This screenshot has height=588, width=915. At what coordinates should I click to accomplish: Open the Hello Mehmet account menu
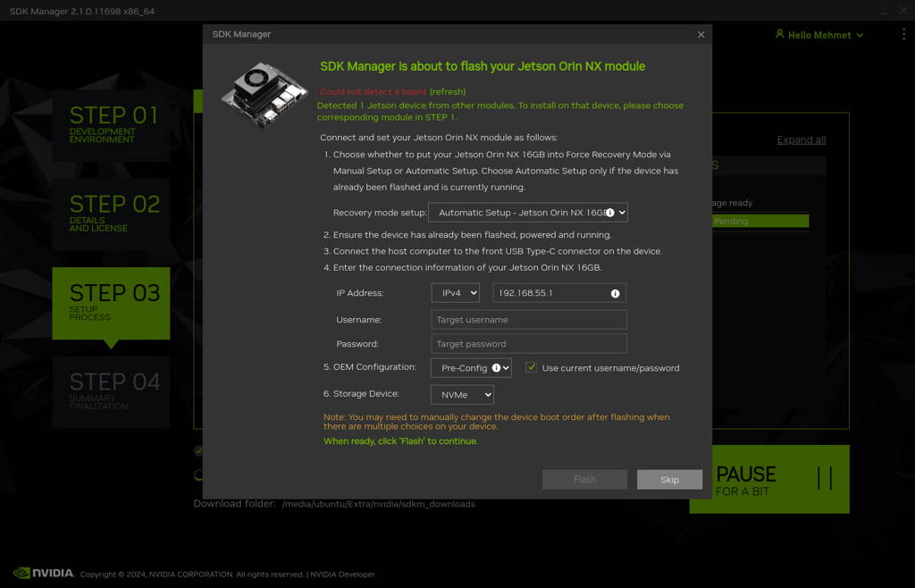coord(819,35)
